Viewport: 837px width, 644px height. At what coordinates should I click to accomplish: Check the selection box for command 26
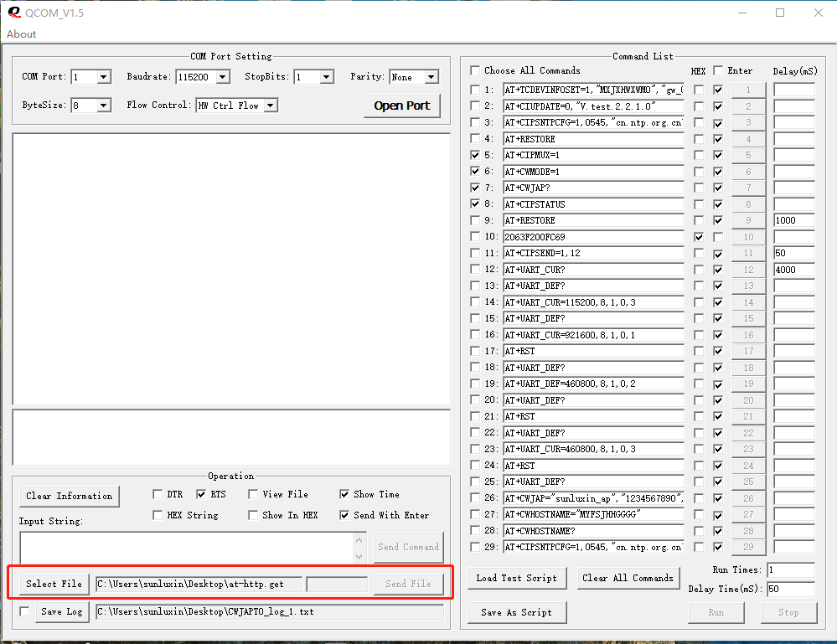tap(475, 497)
